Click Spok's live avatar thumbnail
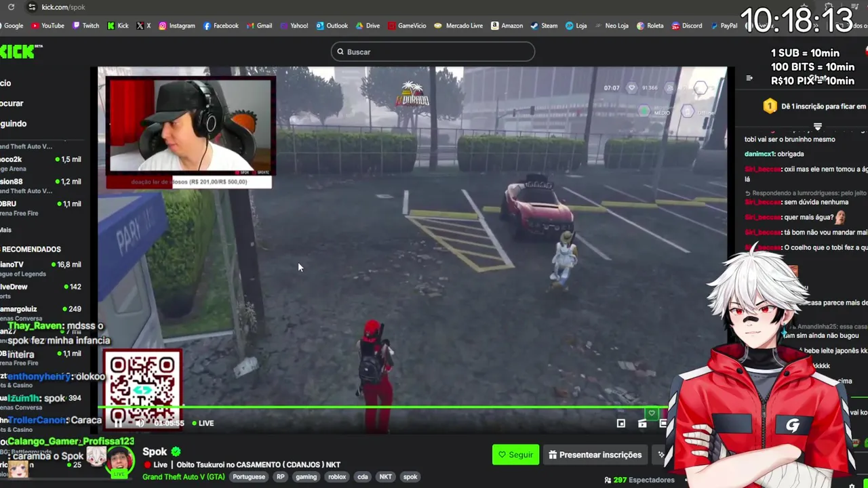Viewport: 868px width, 488px height. pyautogui.click(x=121, y=463)
